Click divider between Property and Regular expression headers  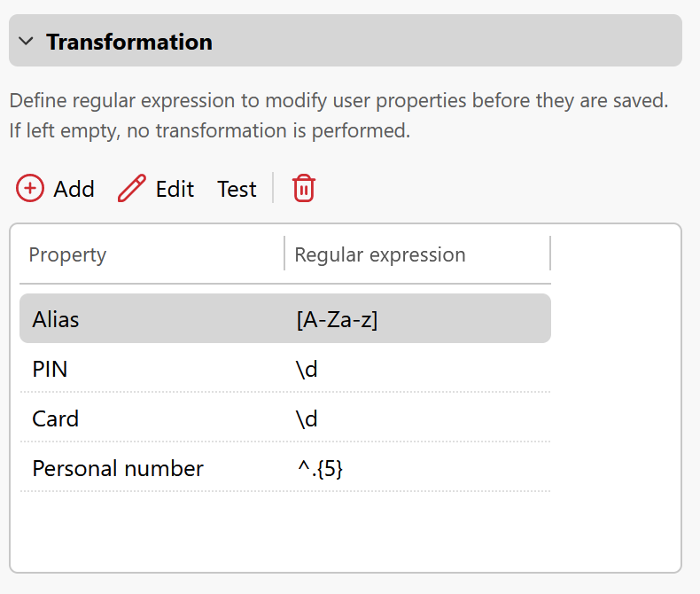click(284, 254)
